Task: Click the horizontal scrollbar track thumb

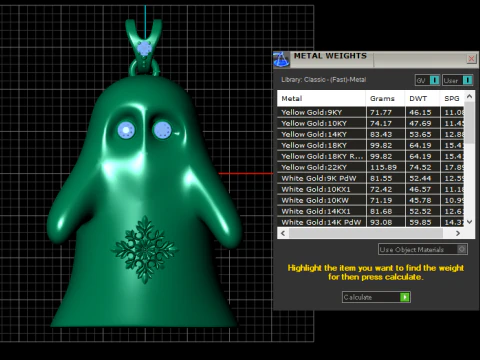Action: pos(366,233)
